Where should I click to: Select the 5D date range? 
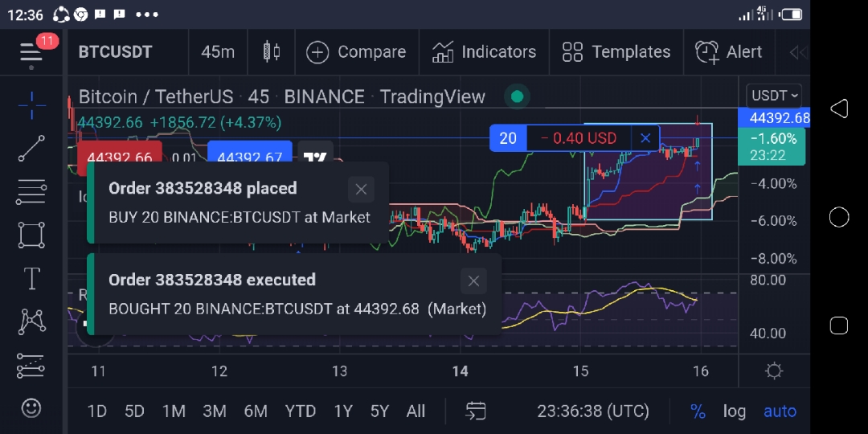[x=134, y=411]
